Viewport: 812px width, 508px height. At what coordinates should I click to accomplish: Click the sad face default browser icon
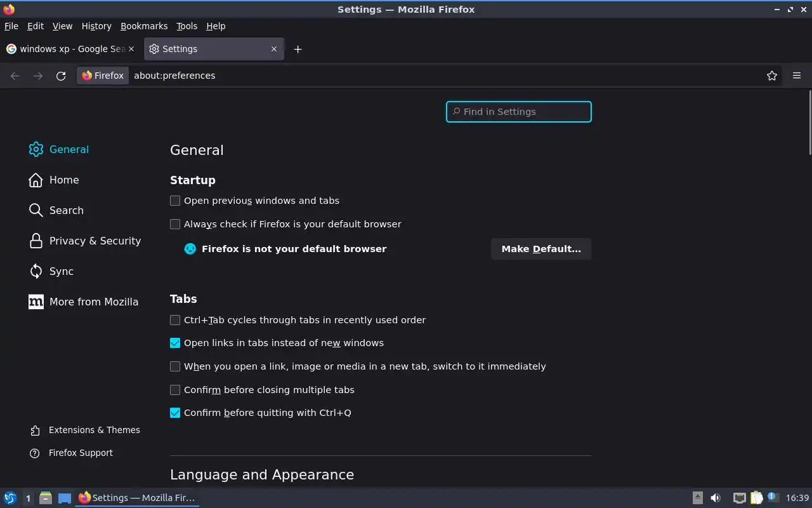[190, 249]
